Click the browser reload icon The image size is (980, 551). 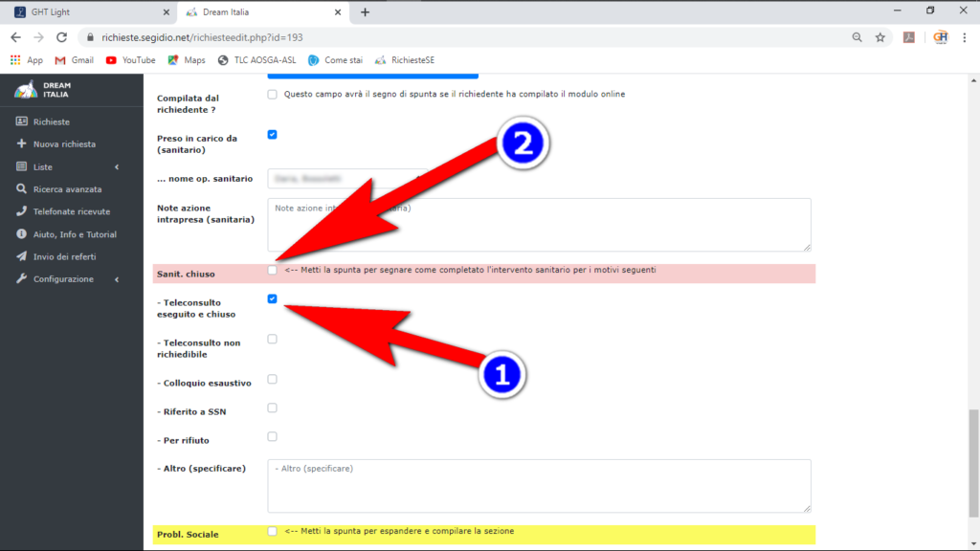(x=62, y=37)
